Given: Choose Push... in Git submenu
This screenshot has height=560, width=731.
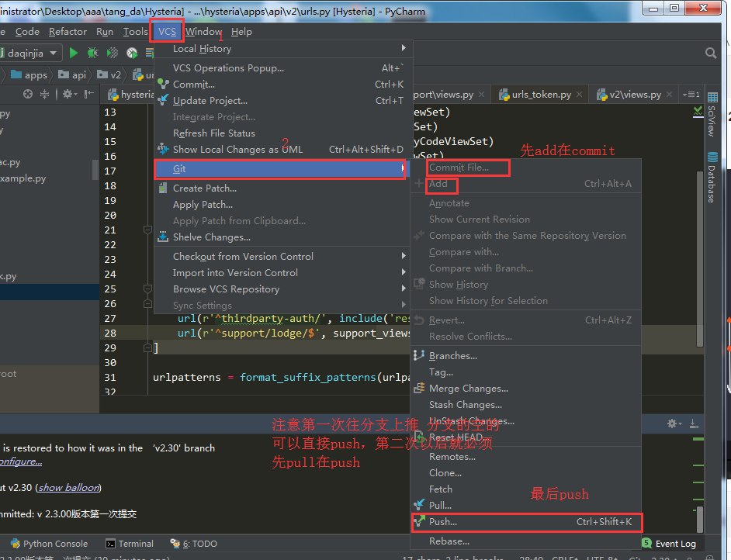Looking at the screenshot, I should point(526,522).
